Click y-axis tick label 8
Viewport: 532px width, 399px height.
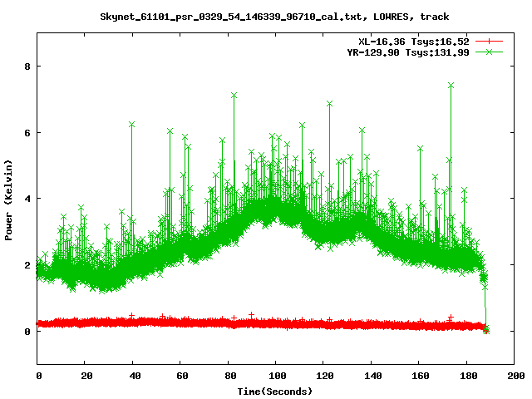point(27,66)
